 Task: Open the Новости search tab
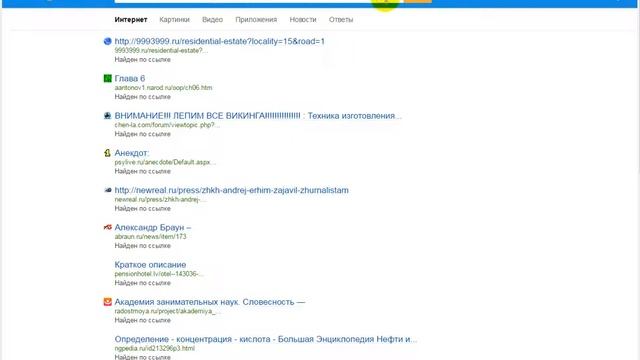[303, 20]
